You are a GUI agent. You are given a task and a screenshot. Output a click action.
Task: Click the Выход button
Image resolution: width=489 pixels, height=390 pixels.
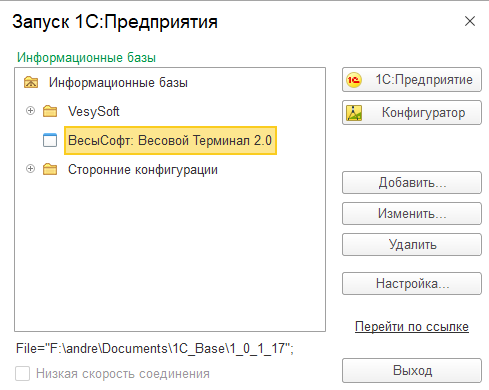(x=412, y=370)
